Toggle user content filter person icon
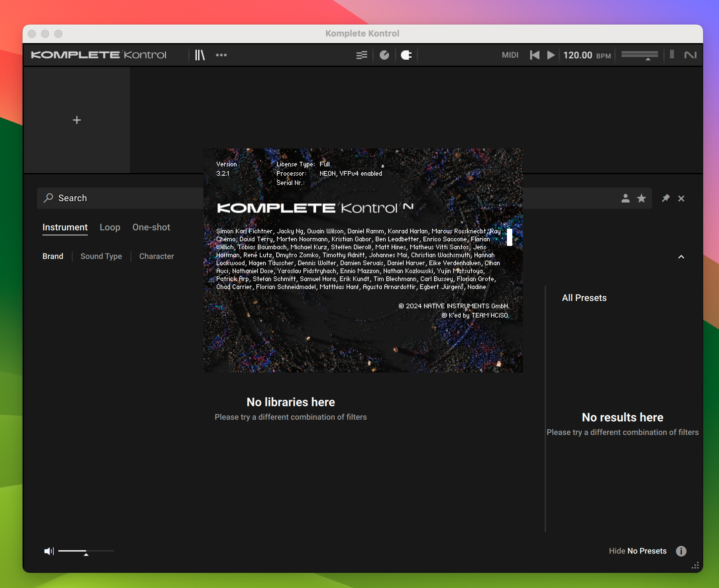 tap(625, 198)
